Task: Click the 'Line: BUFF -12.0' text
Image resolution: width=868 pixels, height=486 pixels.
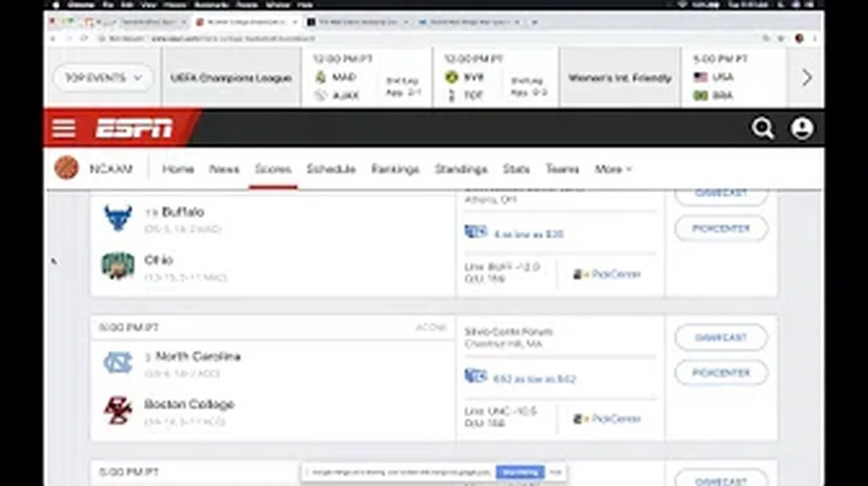Action: (502, 267)
